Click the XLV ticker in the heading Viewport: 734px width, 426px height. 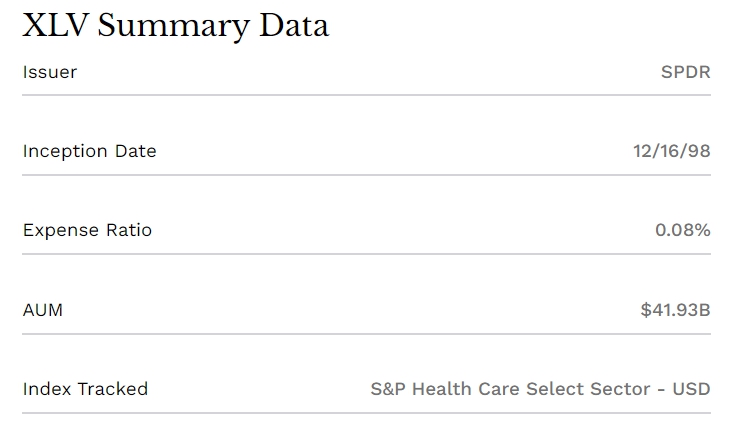coord(56,25)
